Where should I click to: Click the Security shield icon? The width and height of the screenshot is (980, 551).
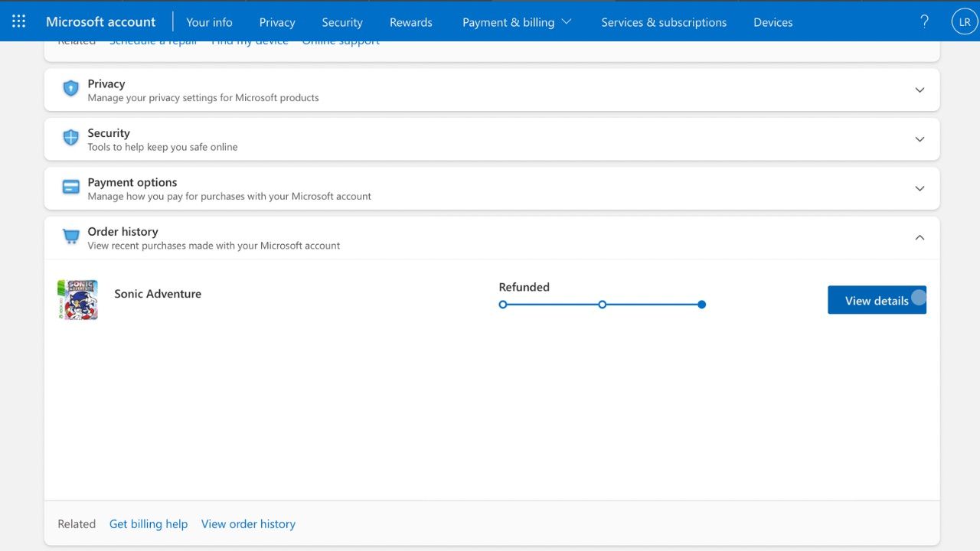[x=70, y=139]
